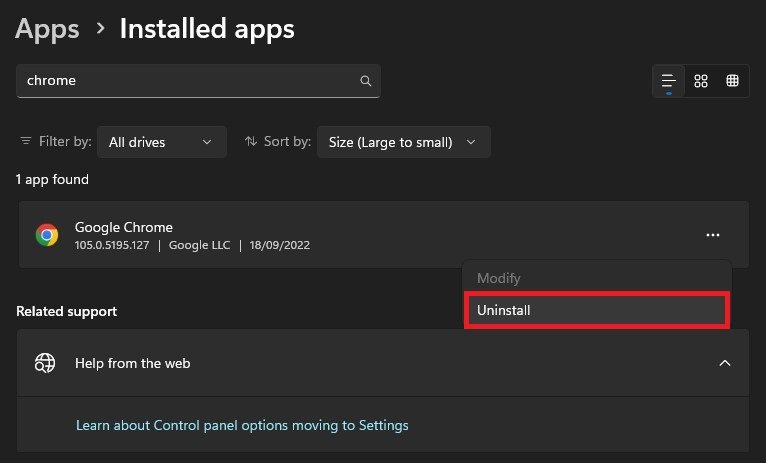766x463 pixels.
Task: Click the chrome search input field
Action: point(185,81)
